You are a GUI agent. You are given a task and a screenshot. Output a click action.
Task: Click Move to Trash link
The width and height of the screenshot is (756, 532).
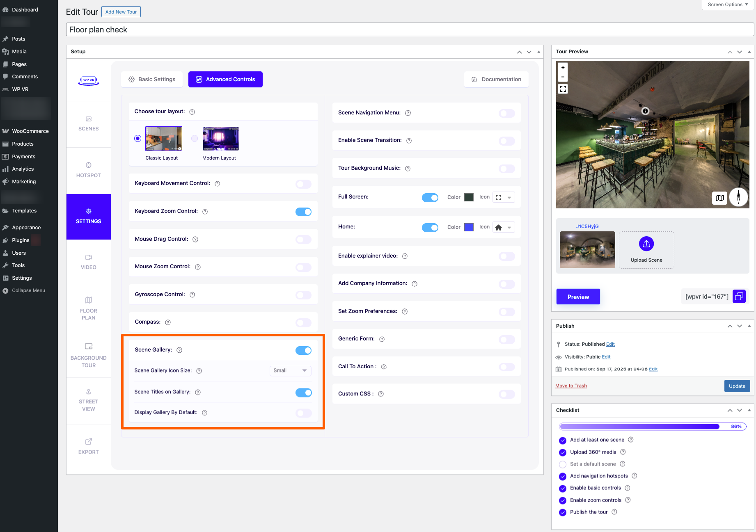571,386
